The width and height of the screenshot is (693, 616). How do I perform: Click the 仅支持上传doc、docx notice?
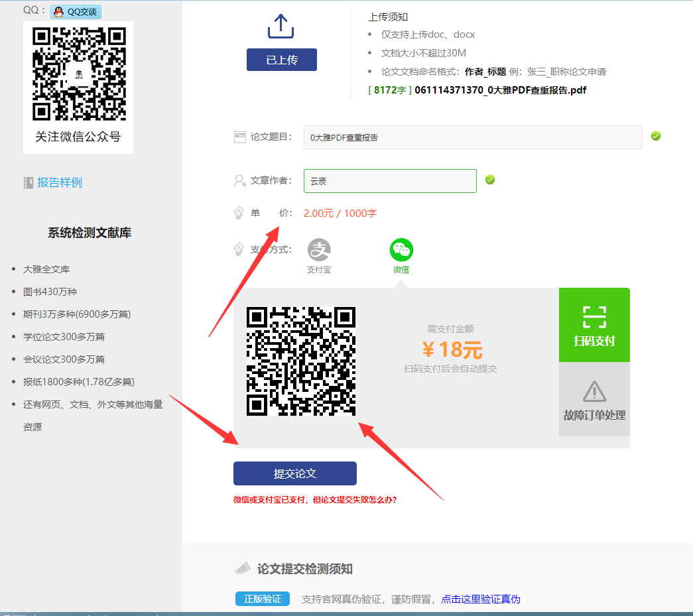pos(428,34)
